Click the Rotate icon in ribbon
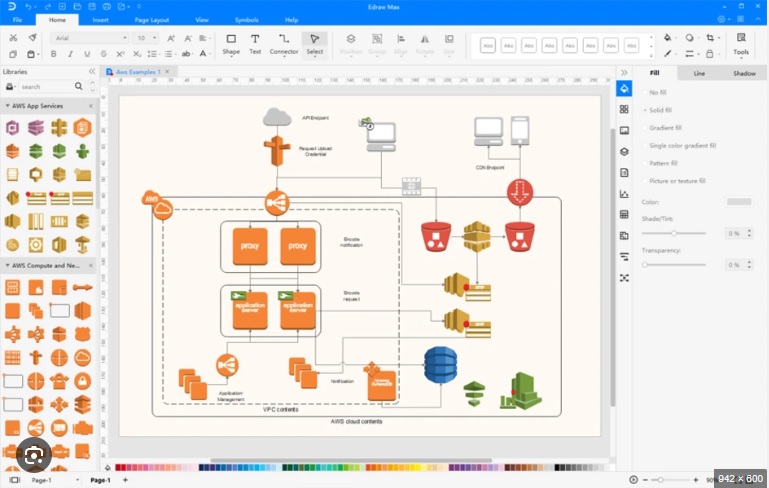Image resolution: width=769 pixels, height=488 pixels. (425, 39)
